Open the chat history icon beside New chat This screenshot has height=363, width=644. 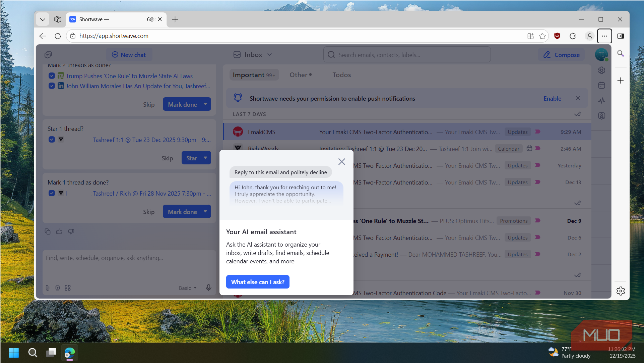(x=48, y=55)
